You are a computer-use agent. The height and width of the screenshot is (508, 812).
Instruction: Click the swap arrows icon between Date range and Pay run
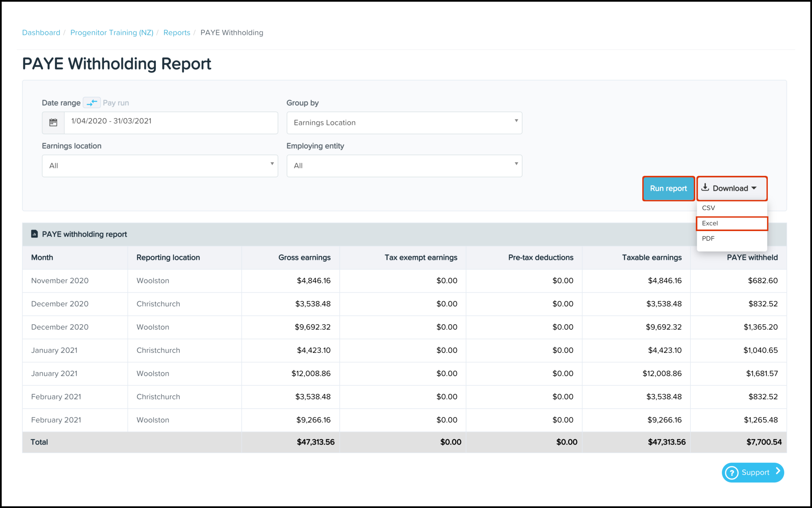pos(92,103)
